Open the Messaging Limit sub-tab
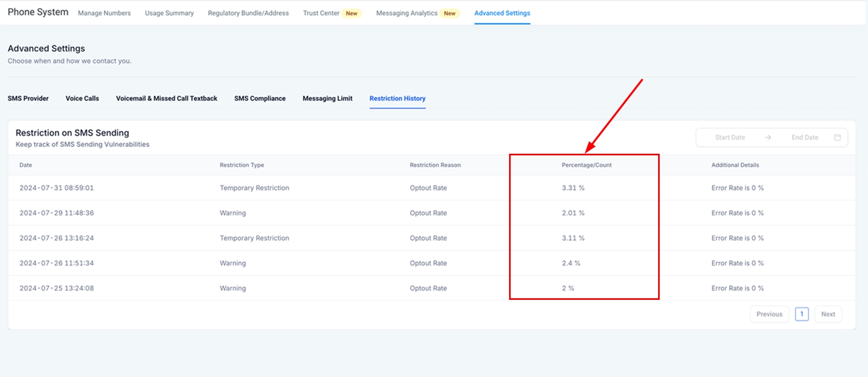868x377 pixels. [327, 98]
